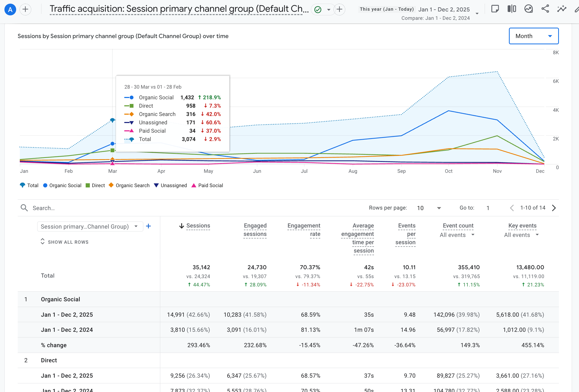Click the annotations note icon

point(495,9)
